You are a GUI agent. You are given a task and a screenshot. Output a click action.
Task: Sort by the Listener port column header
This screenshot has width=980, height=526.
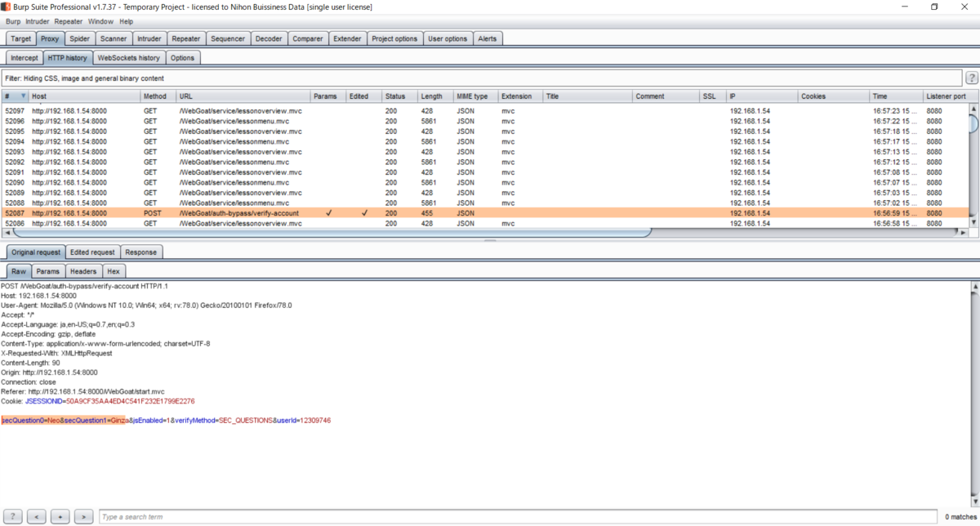click(x=947, y=96)
